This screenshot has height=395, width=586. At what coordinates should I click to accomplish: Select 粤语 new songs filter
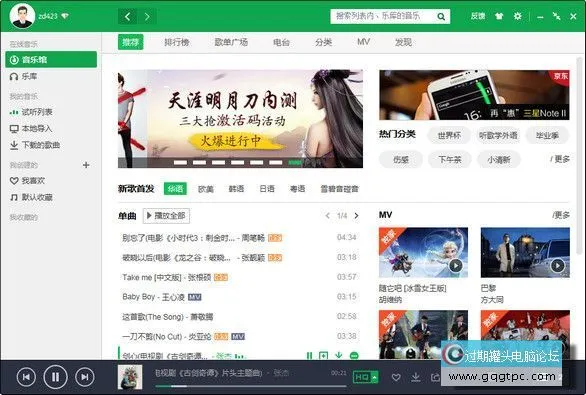298,189
